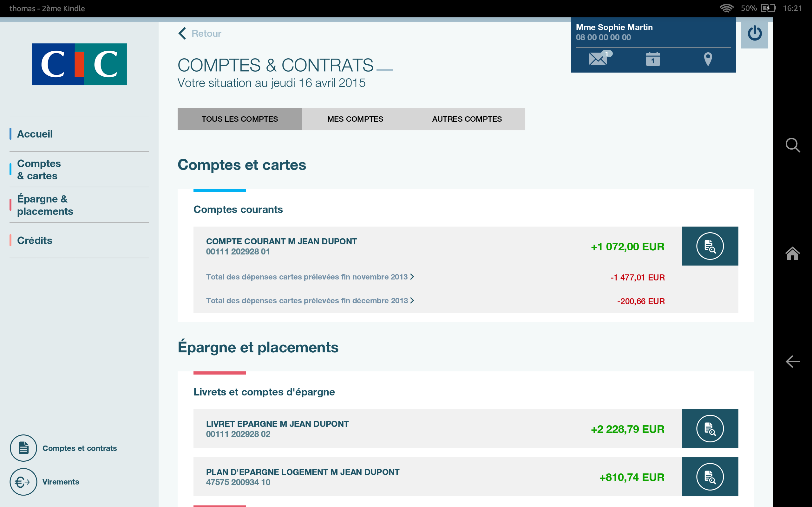Select the Comptes et contrats document icon
812x507 pixels.
pyautogui.click(x=23, y=448)
